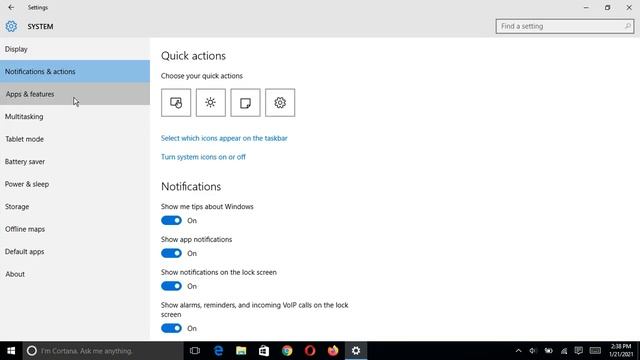Image resolution: width=640 pixels, height=360 pixels.
Task: Open the About page
Action: point(75,274)
